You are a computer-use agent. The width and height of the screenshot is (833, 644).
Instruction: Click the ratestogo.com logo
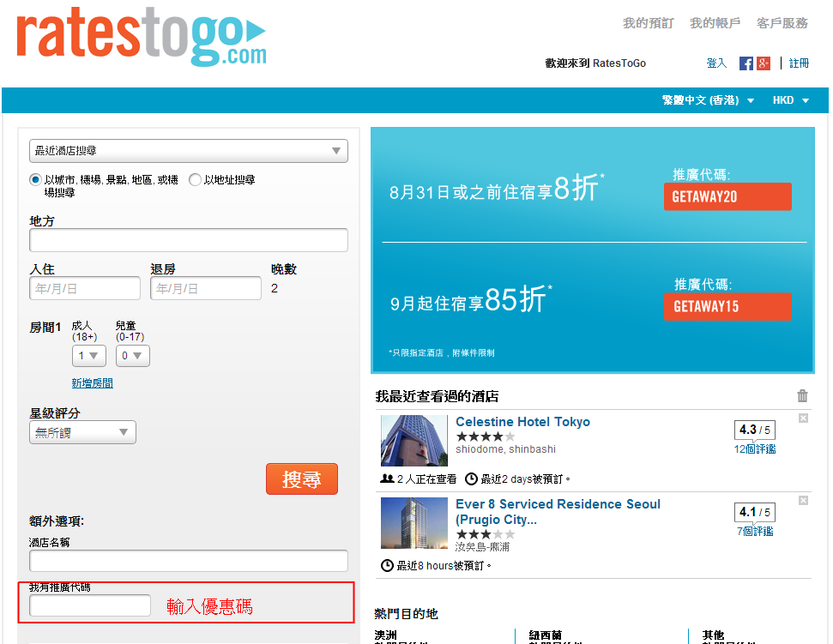(x=142, y=37)
